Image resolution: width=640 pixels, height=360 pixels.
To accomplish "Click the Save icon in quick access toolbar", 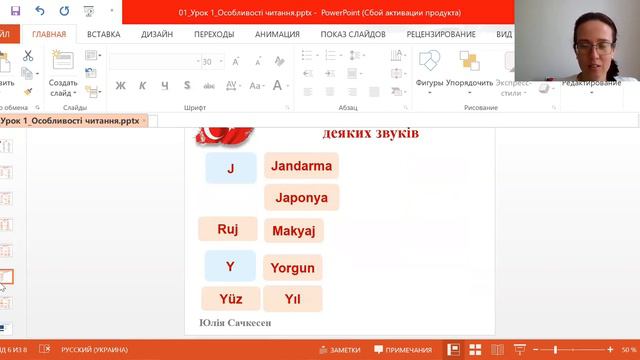I will click(x=16, y=11).
